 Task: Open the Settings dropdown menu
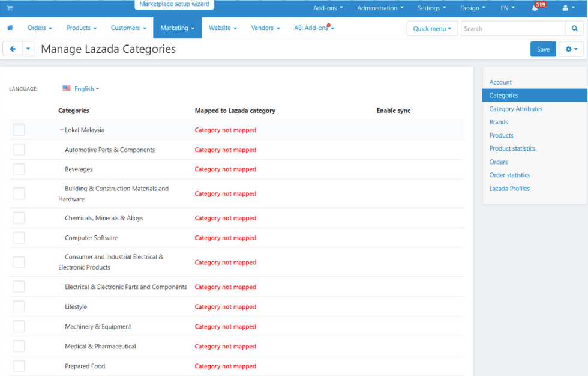coord(432,8)
